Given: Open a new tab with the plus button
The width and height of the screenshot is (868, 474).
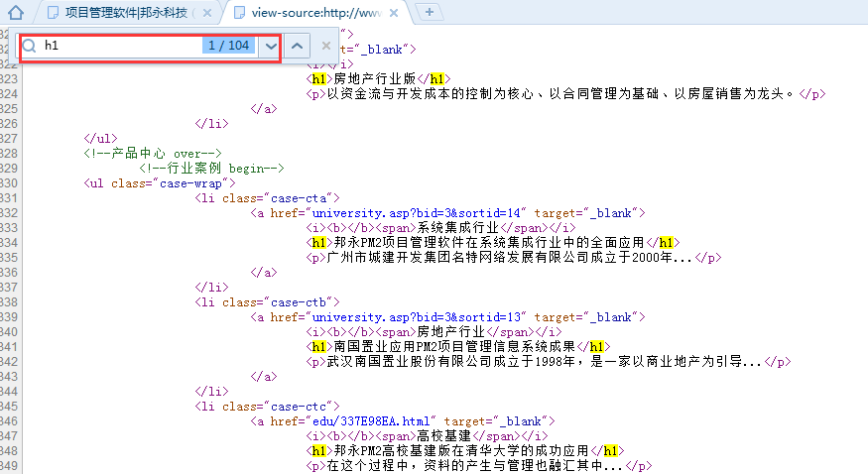Looking at the screenshot, I should (x=430, y=12).
